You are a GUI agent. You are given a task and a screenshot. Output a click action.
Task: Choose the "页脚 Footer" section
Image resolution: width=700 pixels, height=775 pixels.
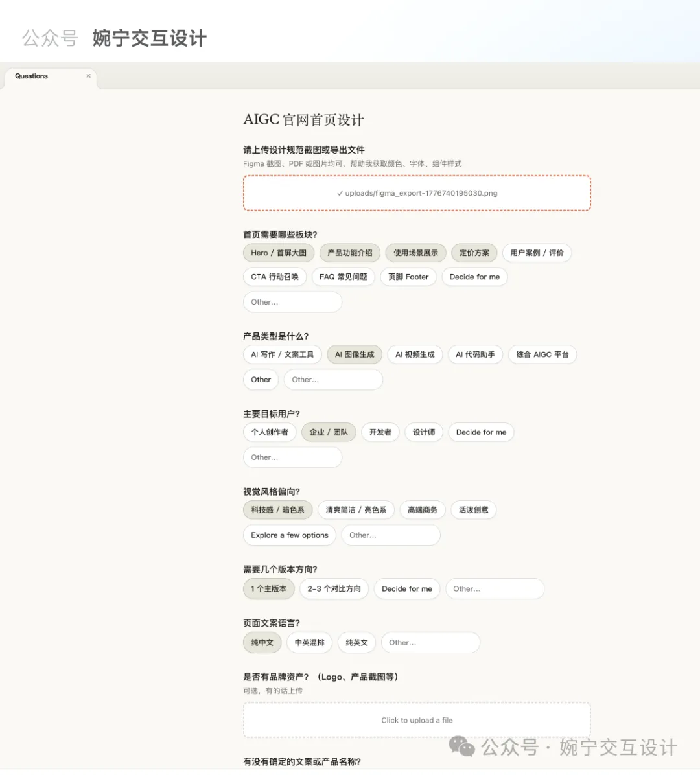pos(408,277)
